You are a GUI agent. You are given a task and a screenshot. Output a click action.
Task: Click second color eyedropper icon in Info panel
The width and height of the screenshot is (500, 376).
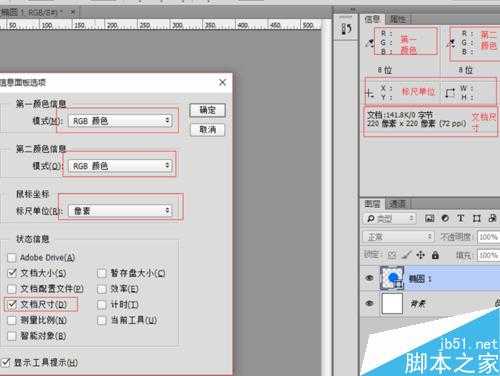point(451,43)
